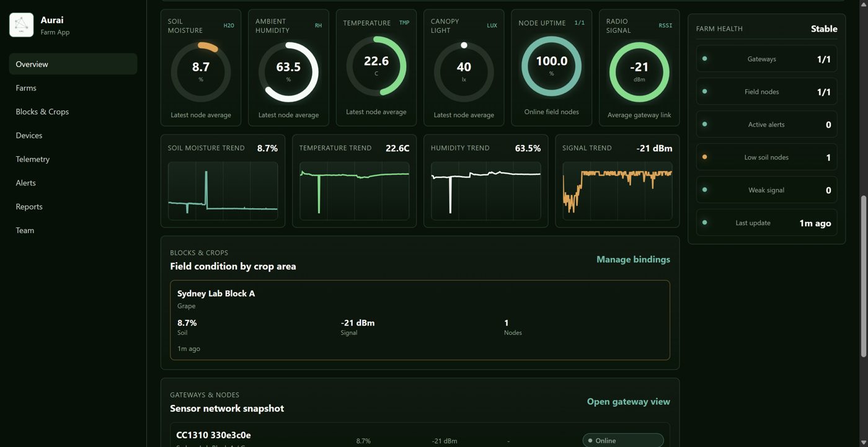Click the Active alerts 0 row
Screen dimensions: 868x447
point(766,125)
